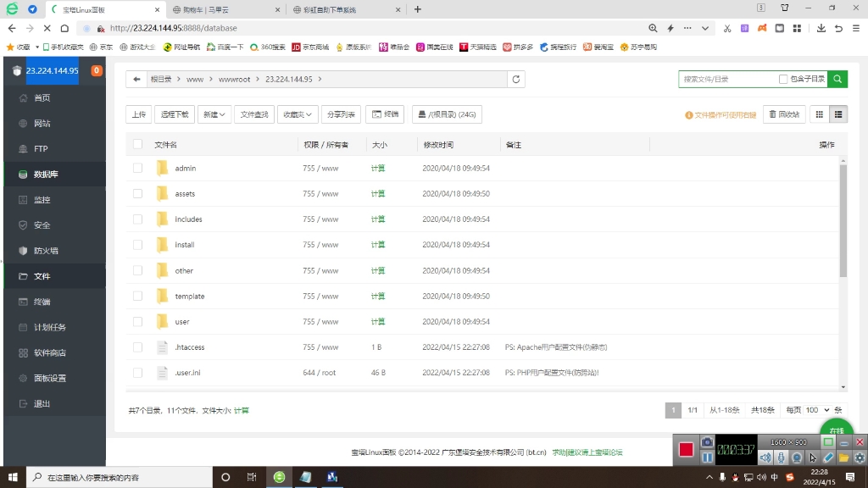Expand the 新建 dropdown
Screen dimensions: 868x488
pos(214,114)
